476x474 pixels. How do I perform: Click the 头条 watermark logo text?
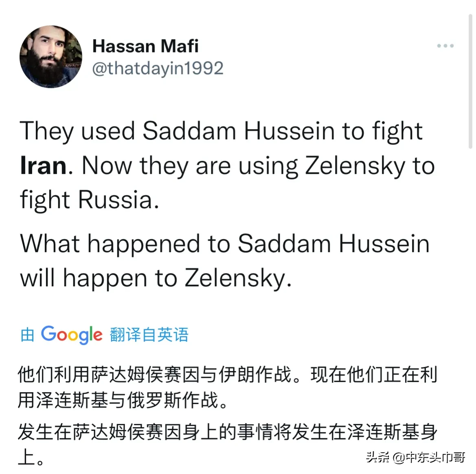click(377, 457)
